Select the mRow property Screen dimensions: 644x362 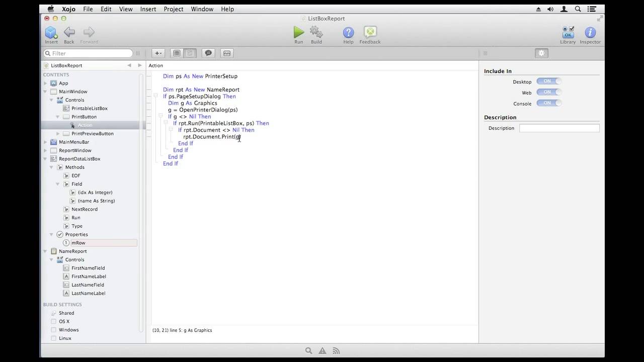pyautogui.click(x=78, y=243)
